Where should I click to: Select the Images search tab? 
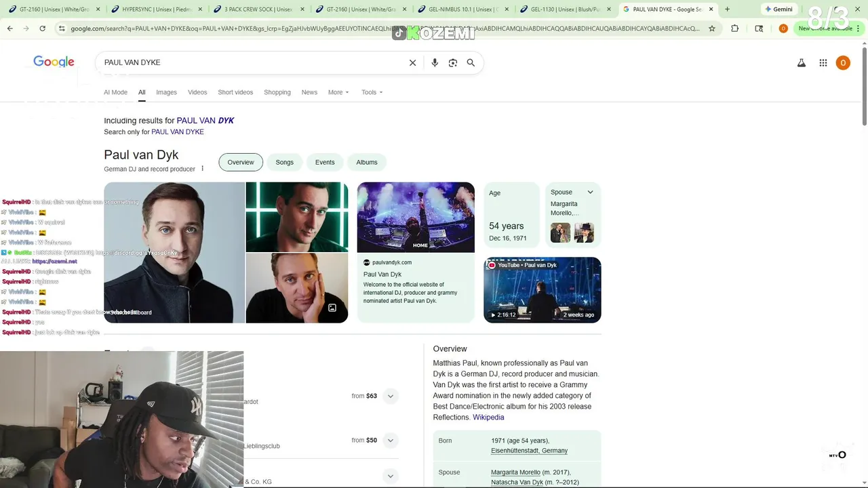[166, 92]
